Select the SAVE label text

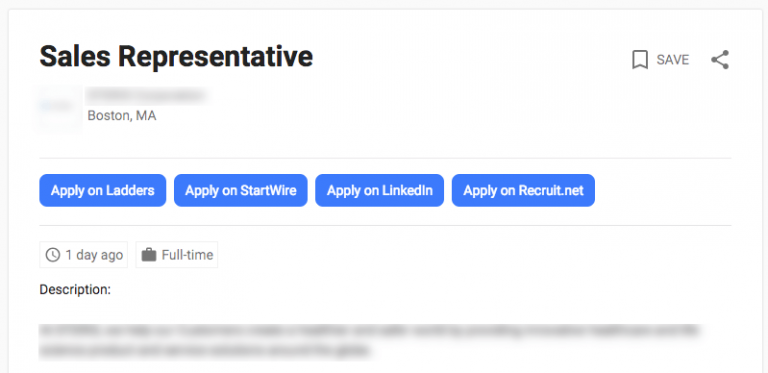tap(672, 60)
